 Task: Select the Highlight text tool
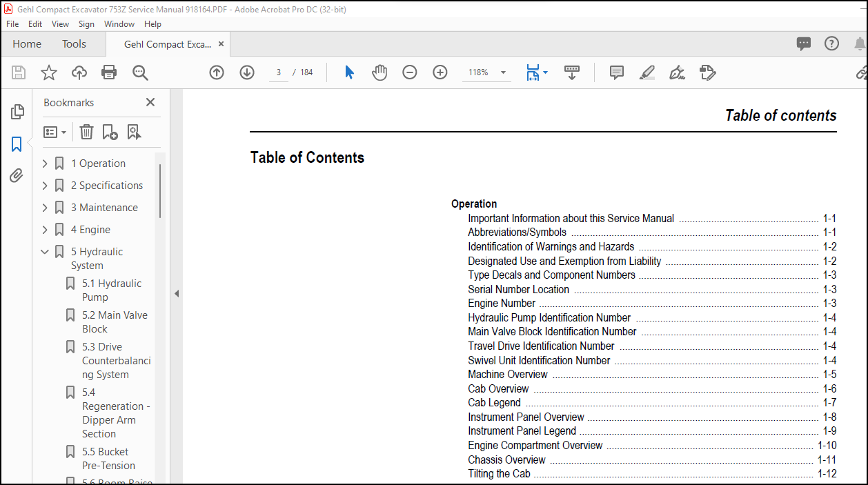coord(647,72)
